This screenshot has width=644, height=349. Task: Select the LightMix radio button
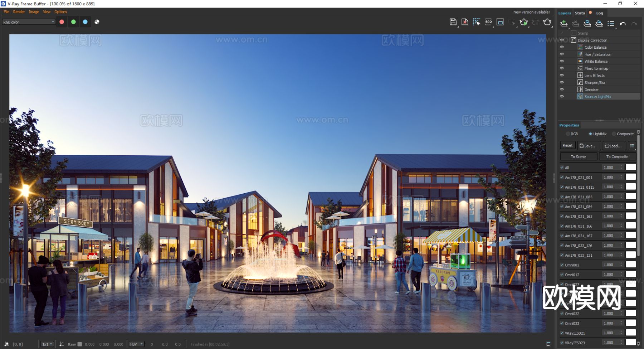pyautogui.click(x=590, y=134)
